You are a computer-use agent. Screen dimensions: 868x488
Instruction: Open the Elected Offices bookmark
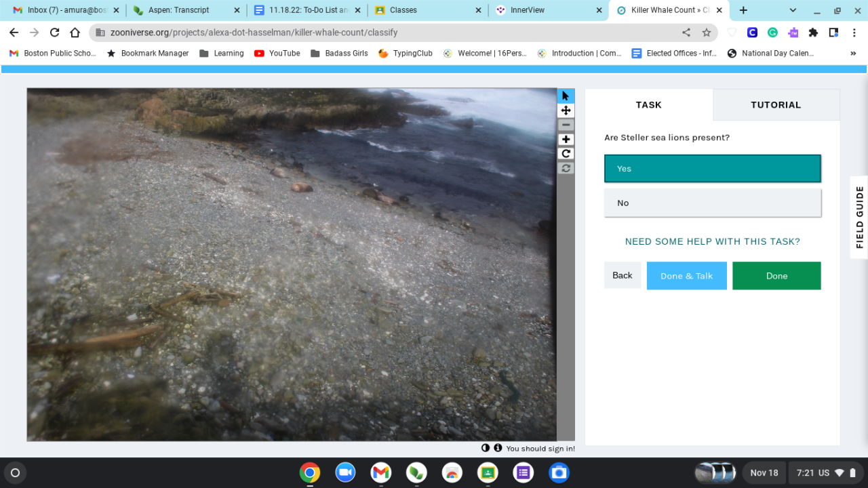pyautogui.click(x=674, y=54)
